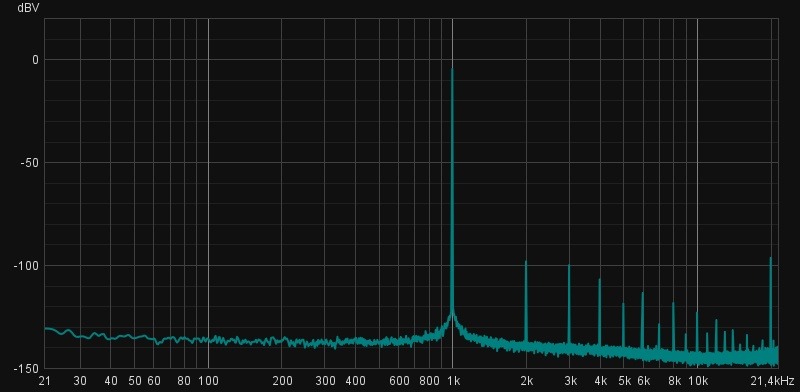Screen dimensions: 800x392
Task: Click the 3 kHz third harmonic spike
Action: [569, 304]
